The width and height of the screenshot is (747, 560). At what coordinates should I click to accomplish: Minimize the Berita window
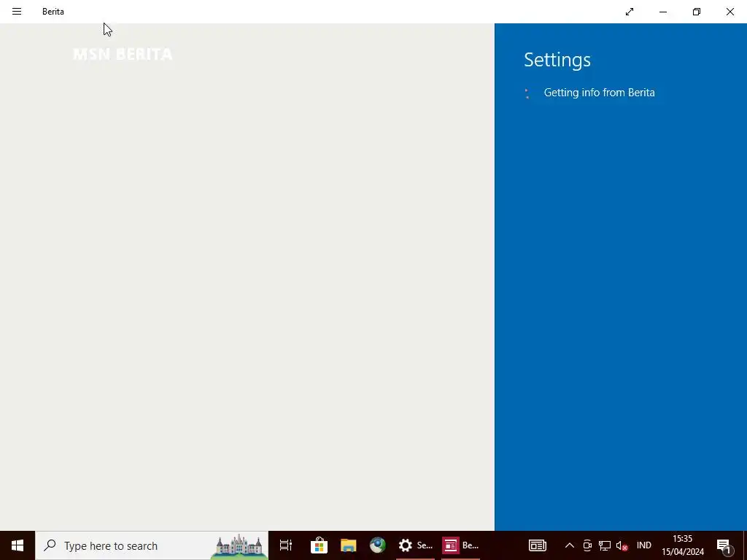662,12
